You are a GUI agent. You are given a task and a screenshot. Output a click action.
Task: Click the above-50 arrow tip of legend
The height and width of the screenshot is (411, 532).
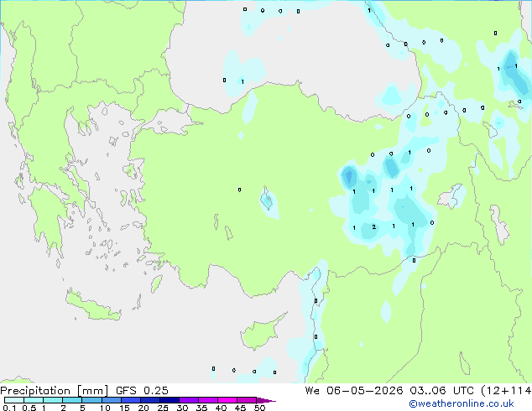(x=266, y=400)
